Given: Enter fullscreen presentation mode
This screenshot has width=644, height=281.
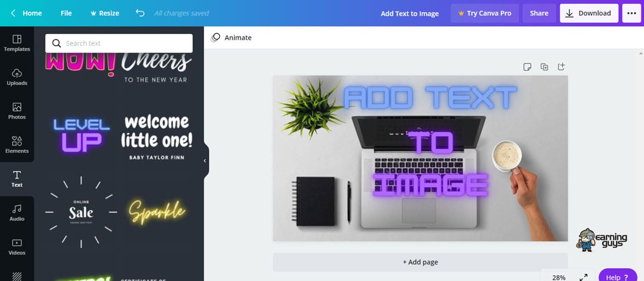Looking at the screenshot, I should pos(583,277).
